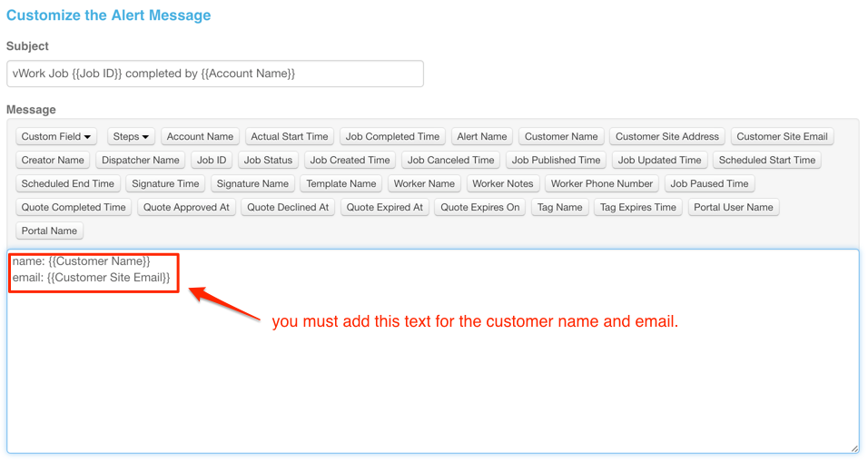
Task: Insert the Customer Name placeholder
Action: 561,137
